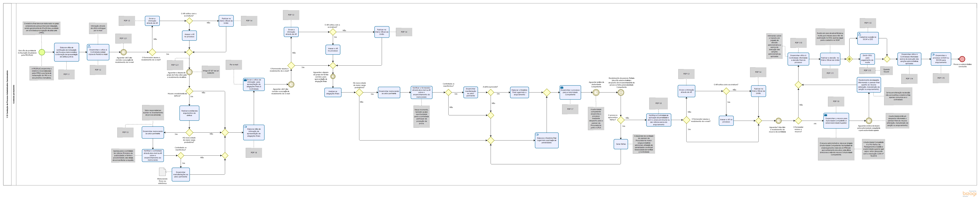Click the 'Por e-mail' annotation
The image size is (980, 202).
[234, 65]
